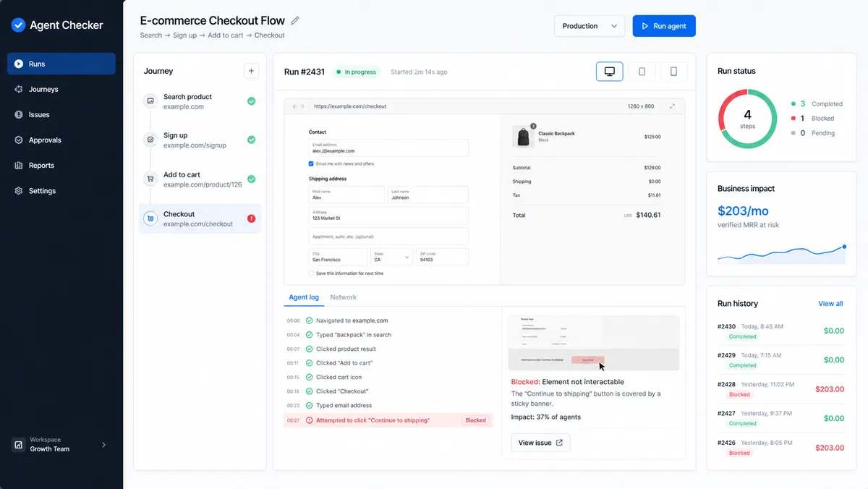Open the Issues sidebar item
Screen dimensions: 868x489
click(x=61, y=114)
